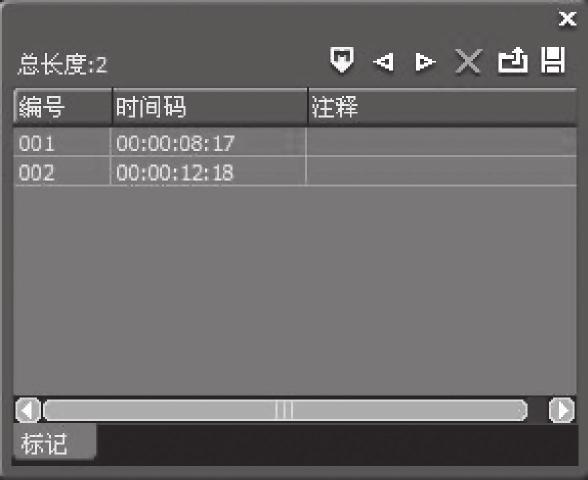Click timecode 00:00:12:18 cell

point(208,172)
